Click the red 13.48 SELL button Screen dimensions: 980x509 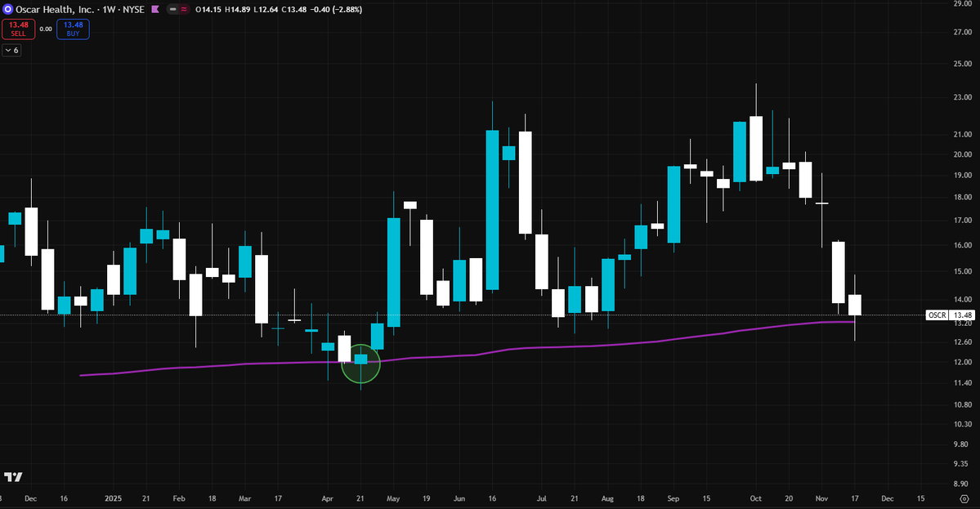pos(18,29)
